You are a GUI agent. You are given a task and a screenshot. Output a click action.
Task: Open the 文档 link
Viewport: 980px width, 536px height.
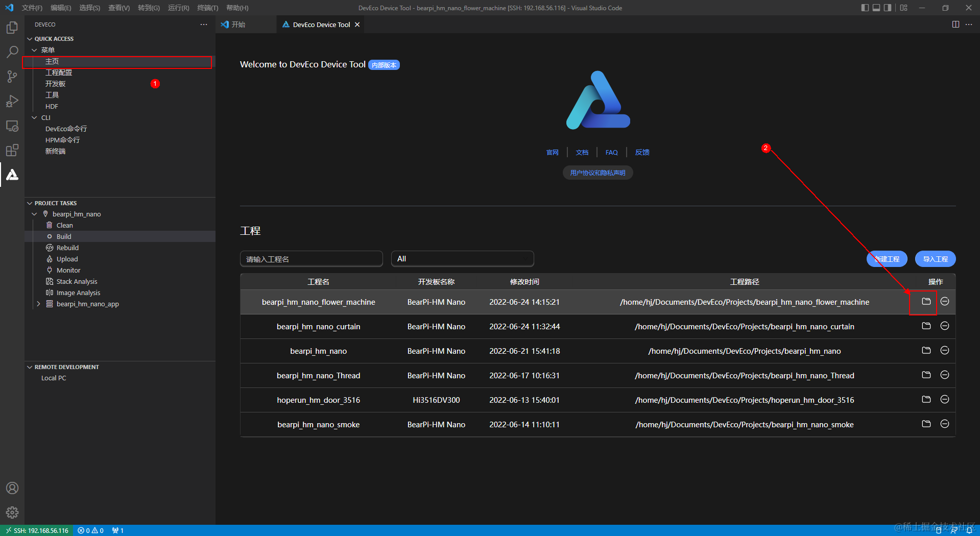pos(582,152)
